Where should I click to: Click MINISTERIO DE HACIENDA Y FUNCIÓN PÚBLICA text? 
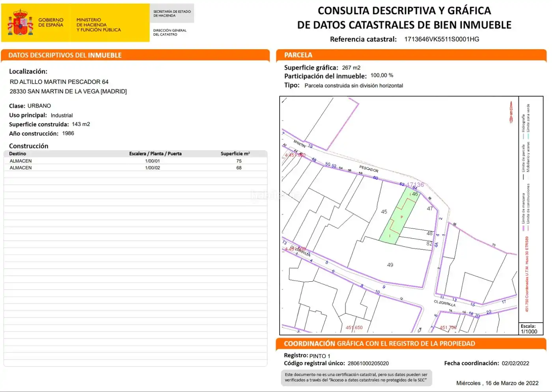point(99,24)
